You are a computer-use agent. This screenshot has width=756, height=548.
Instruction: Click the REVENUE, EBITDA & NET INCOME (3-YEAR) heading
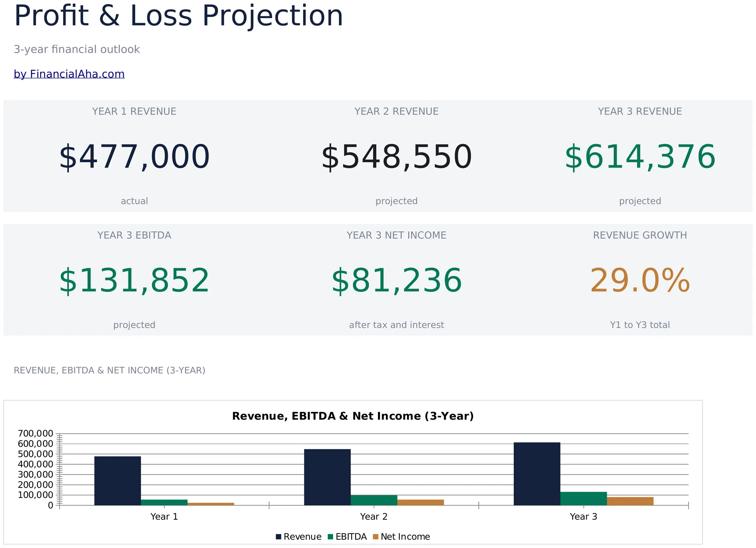[110, 370]
